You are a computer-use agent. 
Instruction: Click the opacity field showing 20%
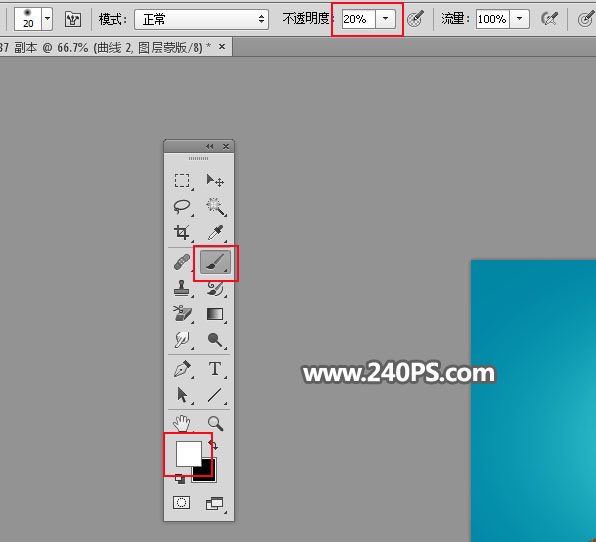pos(358,19)
